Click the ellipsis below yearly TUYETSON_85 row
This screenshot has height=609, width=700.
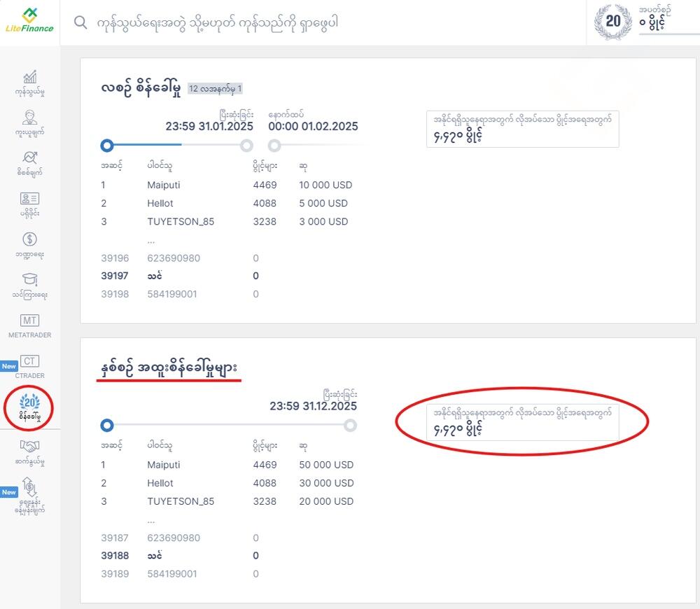point(151,521)
